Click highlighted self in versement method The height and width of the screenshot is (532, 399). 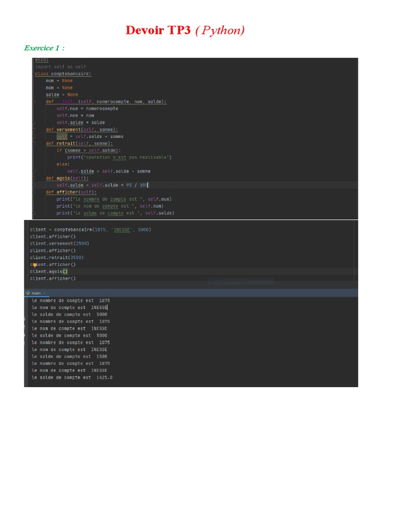62,137
